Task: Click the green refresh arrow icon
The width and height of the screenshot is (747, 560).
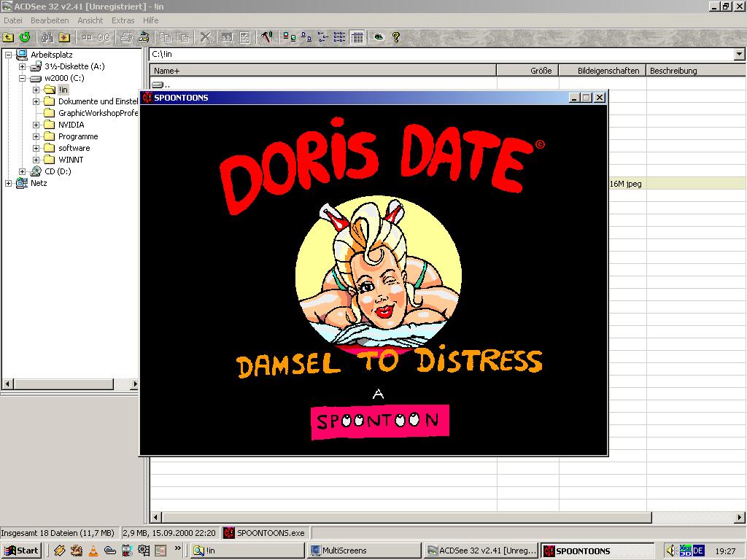Action: pyautogui.click(x=25, y=37)
